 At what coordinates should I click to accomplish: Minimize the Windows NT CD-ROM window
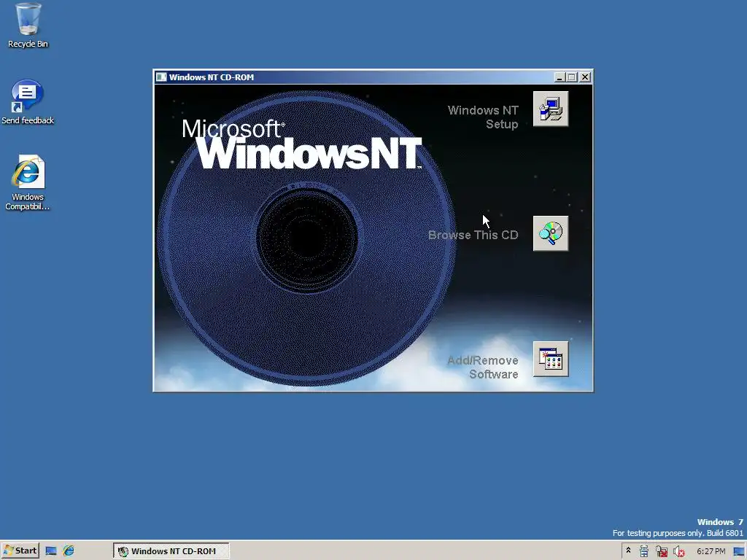(x=560, y=77)
